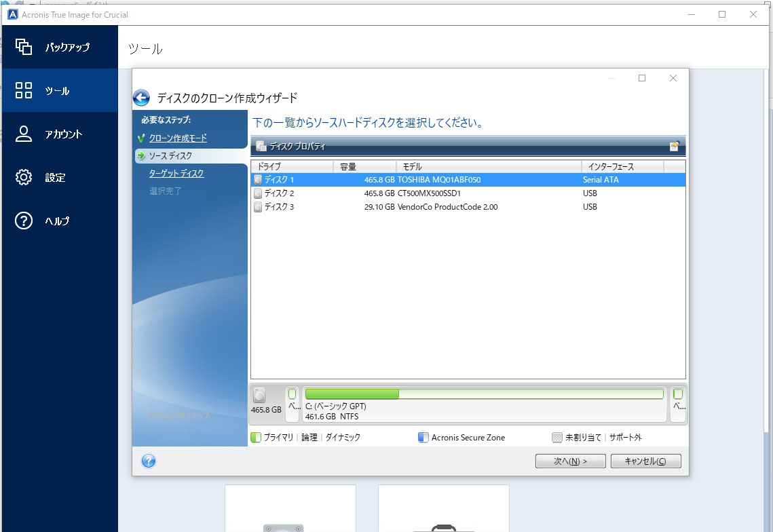Screen dimensions: 773x532
Task: Open the バックアップ sidebar icon
Action: [24, 47]
